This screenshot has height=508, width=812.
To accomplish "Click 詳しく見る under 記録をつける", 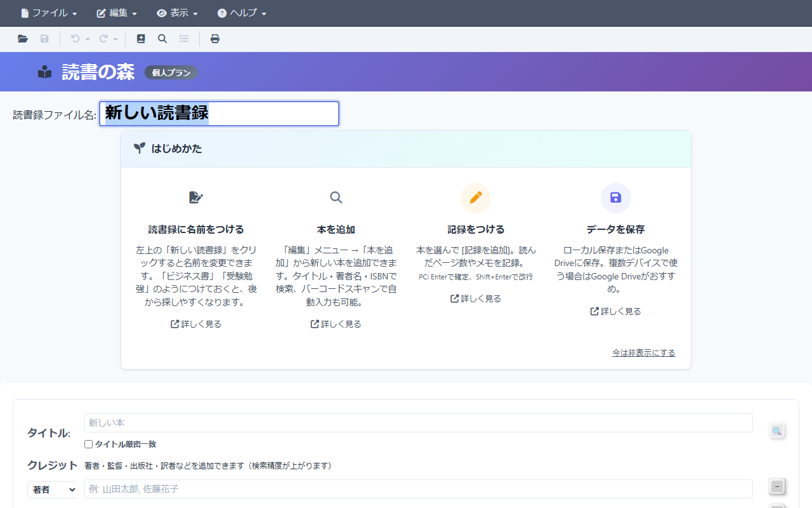I will 476,298.
